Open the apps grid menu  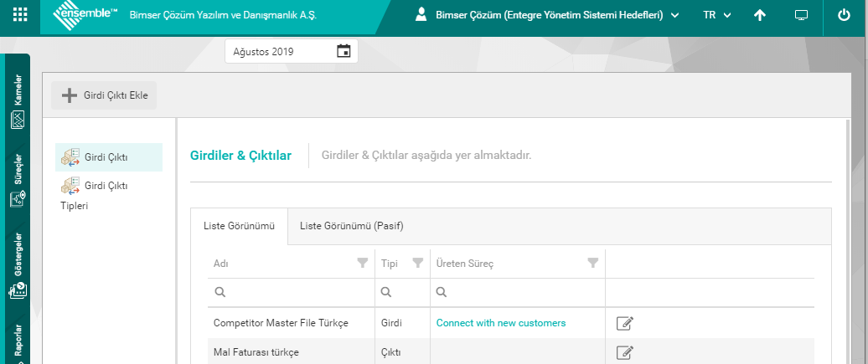click(x=20, y=15)
